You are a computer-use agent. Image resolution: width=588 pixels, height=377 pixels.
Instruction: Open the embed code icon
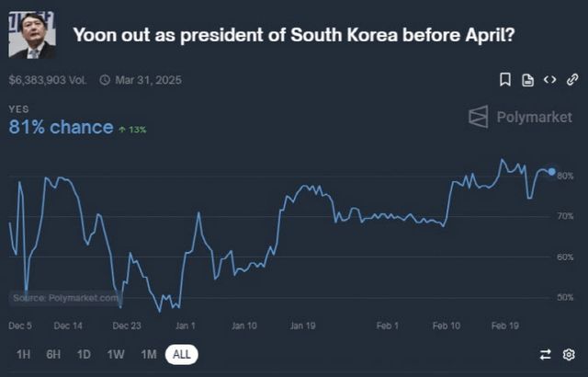click(549, 80)
